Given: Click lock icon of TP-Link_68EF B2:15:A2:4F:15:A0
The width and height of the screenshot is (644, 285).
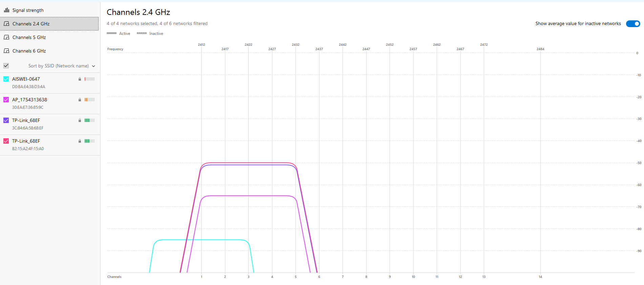Looking at the screenshot, I should [80, 141].
